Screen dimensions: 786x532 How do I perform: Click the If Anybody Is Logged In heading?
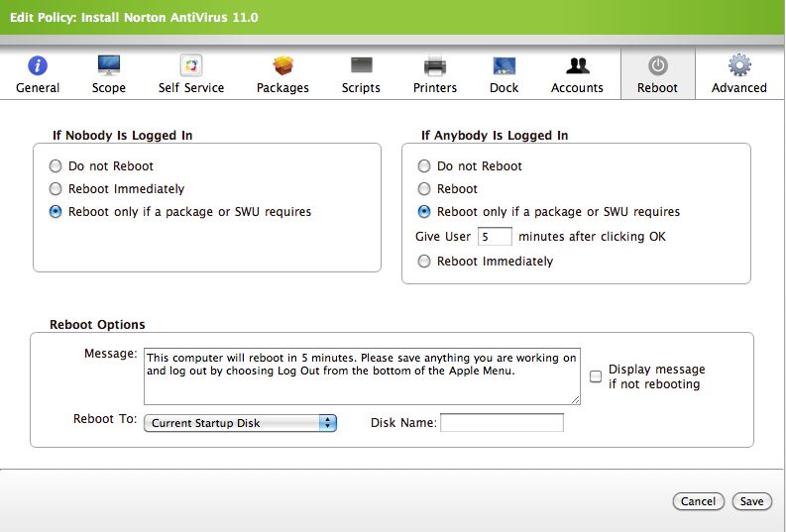tap(495, 136)
